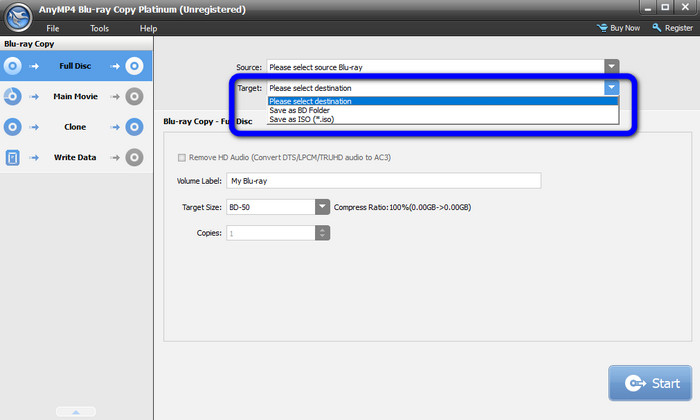
Task: Select the Full Disc copy mode
Action: click(x=76, y=66)
